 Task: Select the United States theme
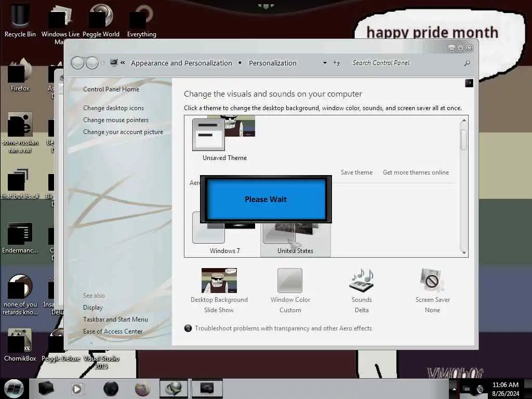[295, 239]
